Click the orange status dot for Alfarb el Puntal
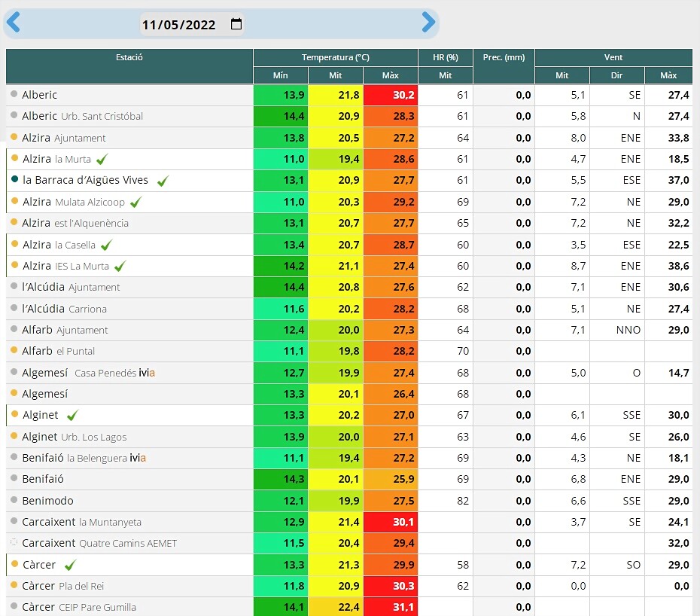Screen dimensions: 700x616 14,350
